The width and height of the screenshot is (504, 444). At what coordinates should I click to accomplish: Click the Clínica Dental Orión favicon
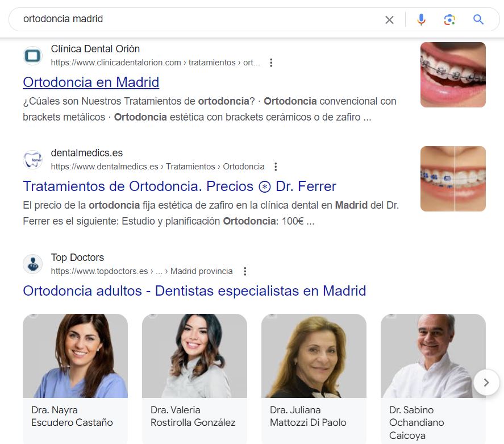point(33,56)
